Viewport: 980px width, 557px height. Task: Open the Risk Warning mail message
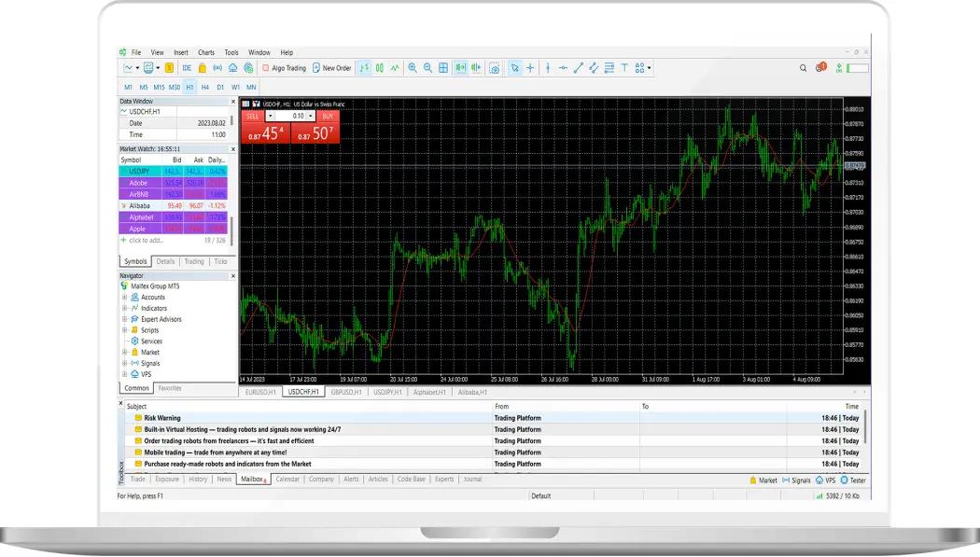[162, 418]
